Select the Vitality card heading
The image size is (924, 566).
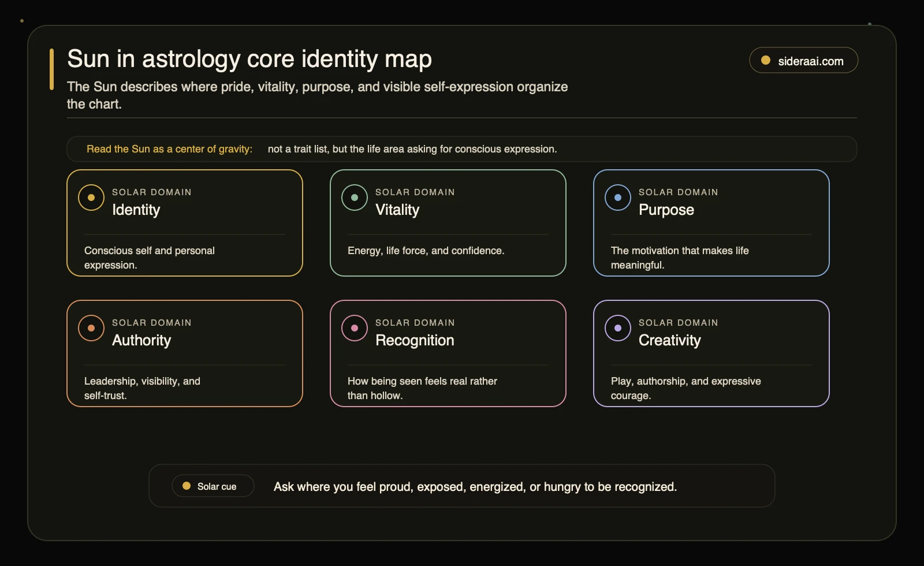click(x=397, y=210)
